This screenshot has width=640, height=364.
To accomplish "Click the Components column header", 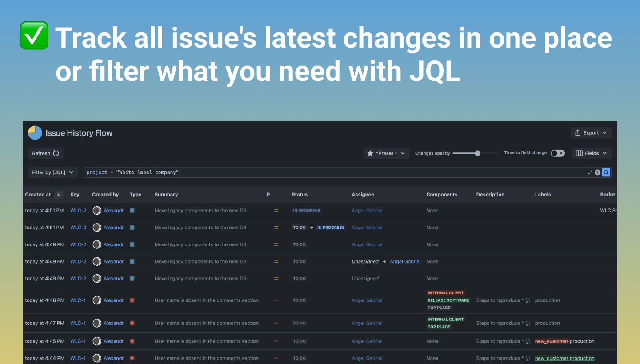I will [x=442, y=195].
